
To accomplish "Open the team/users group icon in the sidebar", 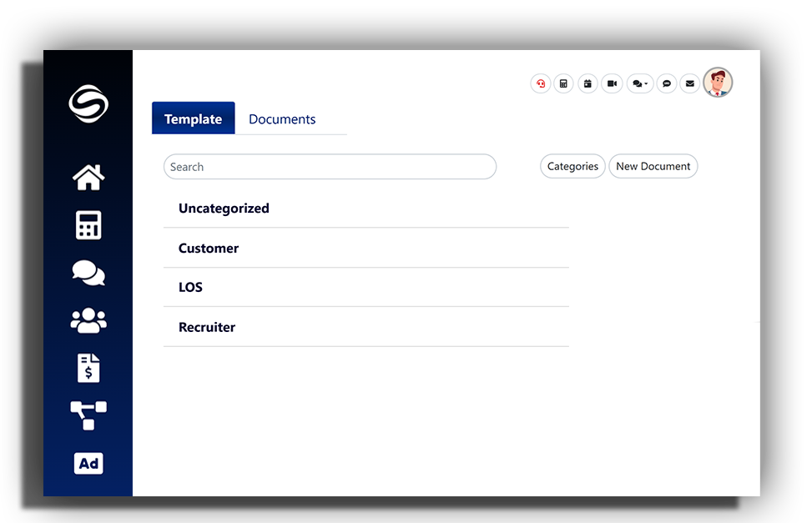I will [x=88, y=320].
